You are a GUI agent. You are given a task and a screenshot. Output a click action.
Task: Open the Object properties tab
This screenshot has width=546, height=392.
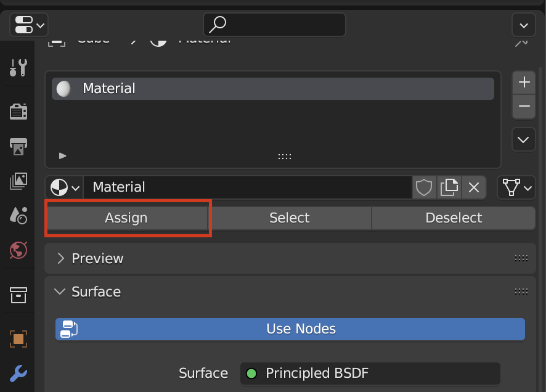coord(18,338)
